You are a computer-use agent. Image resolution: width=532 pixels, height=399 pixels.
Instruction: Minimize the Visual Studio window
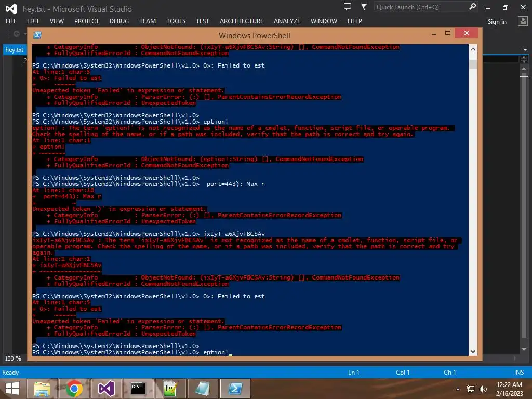point(488,7)
